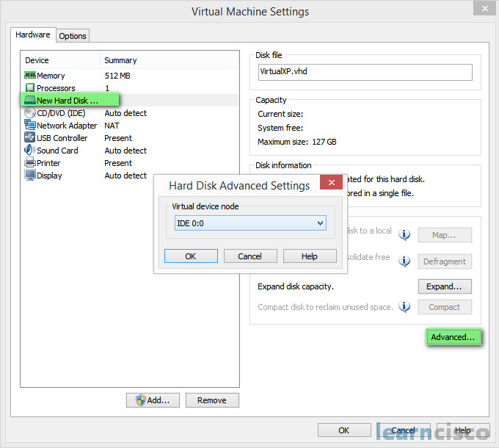Click the Memory device icon

coord(30,75)
